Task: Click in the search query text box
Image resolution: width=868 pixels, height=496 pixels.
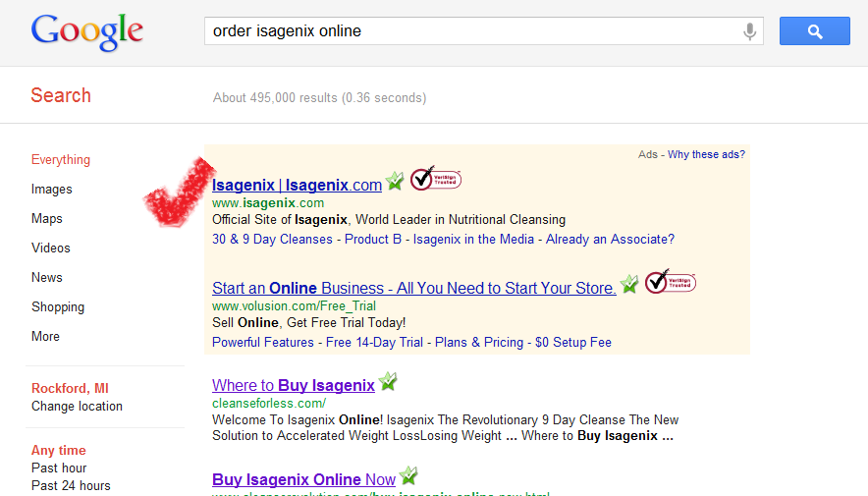Action: [x=471, y=31]
